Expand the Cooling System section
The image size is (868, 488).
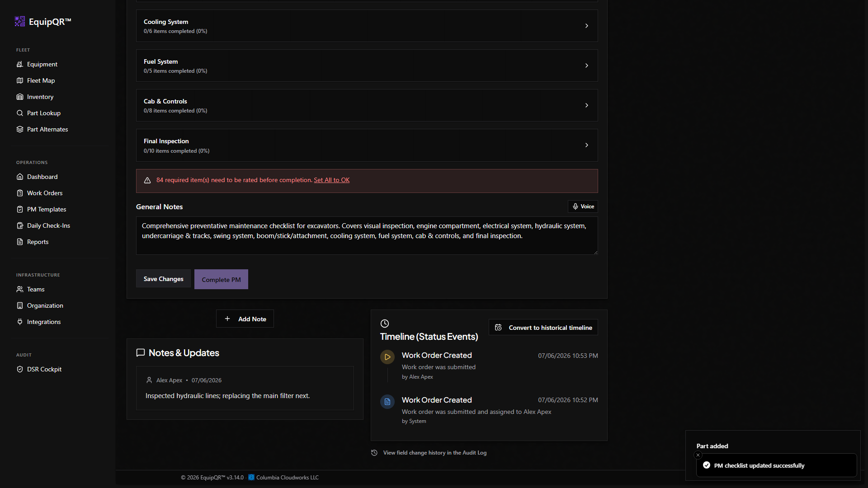(367, 26)
